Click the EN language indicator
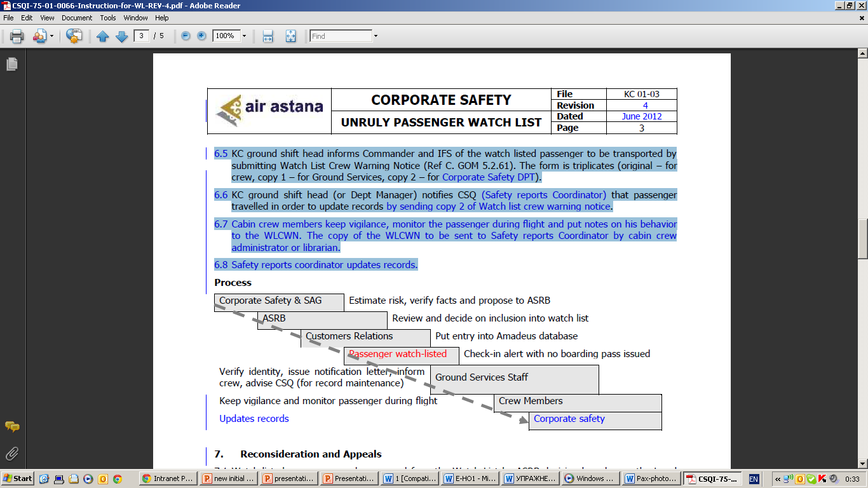Viewport: 868px width, 488px height. (754, 478)
